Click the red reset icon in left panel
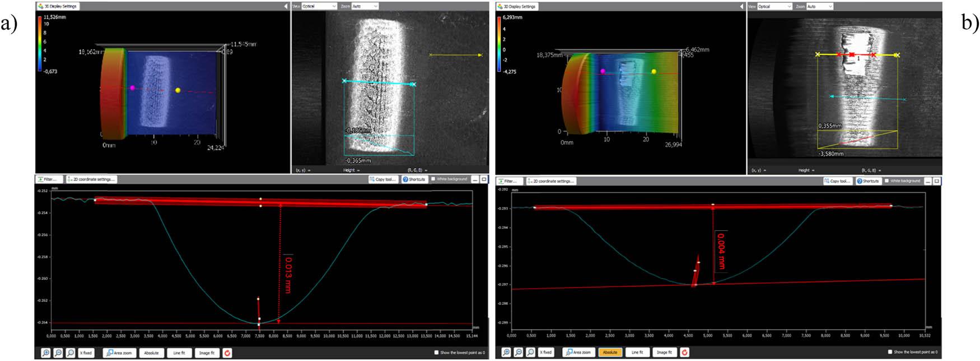Image resolution: width=980 pixels, height=361 pixels. tap(227, 353)
